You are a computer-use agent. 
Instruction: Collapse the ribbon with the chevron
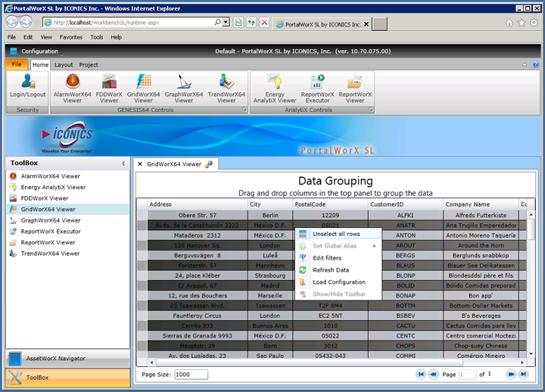click(525, 64)
